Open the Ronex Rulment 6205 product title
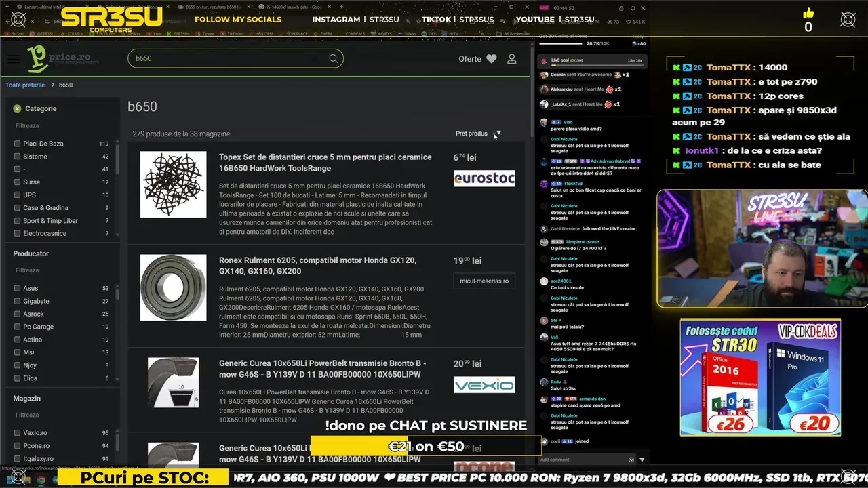The height and width of the screenshot is (488, 868). coord(317,266)
